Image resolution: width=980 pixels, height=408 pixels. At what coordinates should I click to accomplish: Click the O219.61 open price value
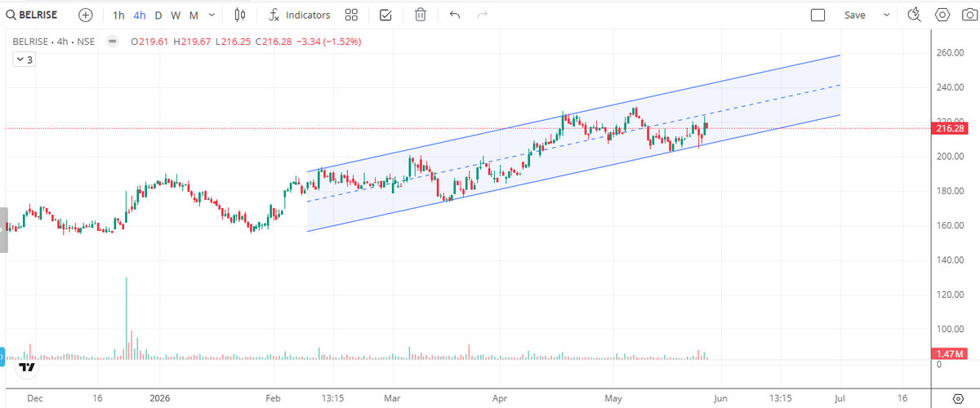(149, 42)
